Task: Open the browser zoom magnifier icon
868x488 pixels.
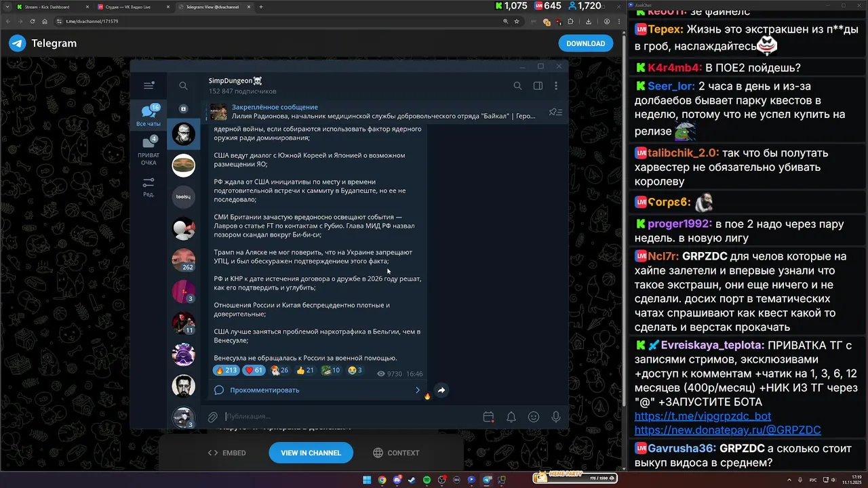Action: [x=506, y=21]
